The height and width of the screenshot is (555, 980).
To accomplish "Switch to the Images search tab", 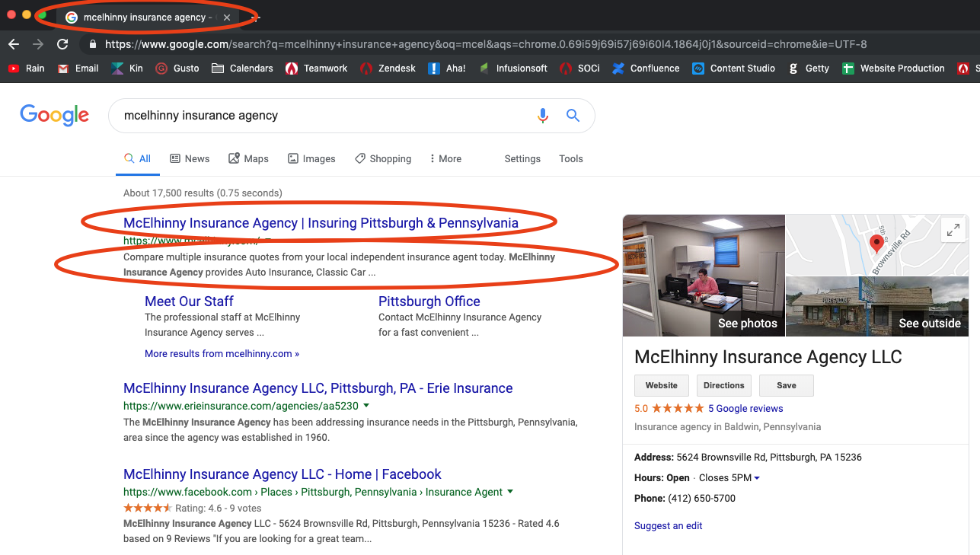I will (311, 158).
